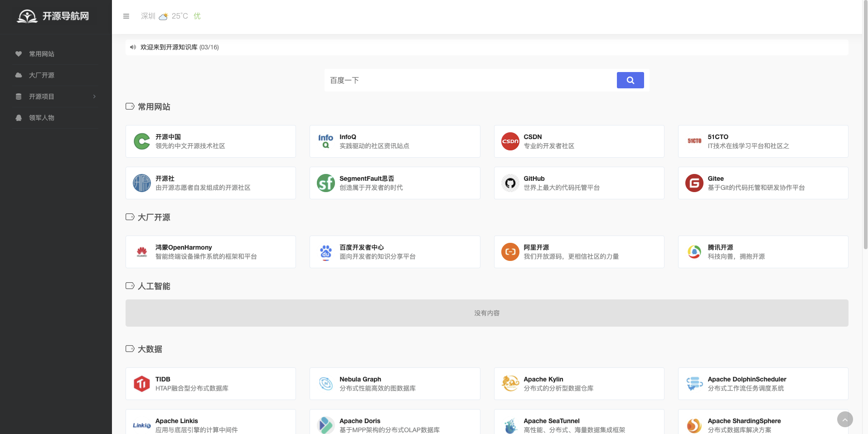Click the 欢迎来到开源知识库 announcement text
This screenshot has height=434, width=868.
click(169, 47)
